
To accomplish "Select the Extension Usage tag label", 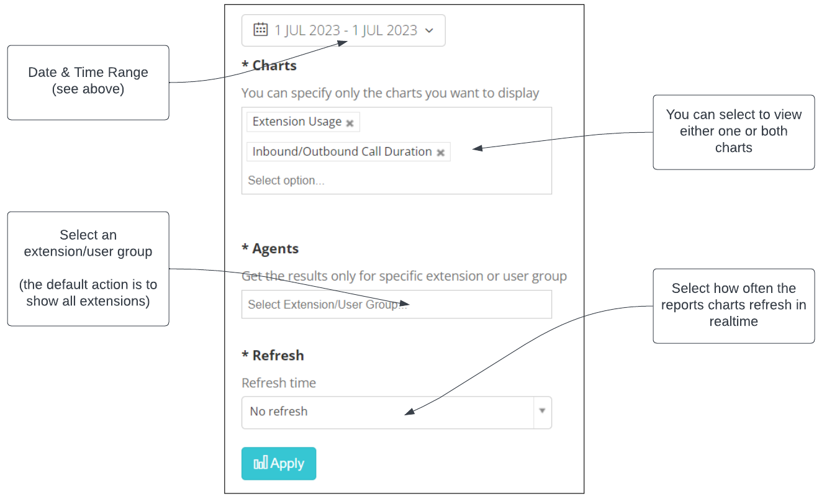I will click(x=297, y=122).
